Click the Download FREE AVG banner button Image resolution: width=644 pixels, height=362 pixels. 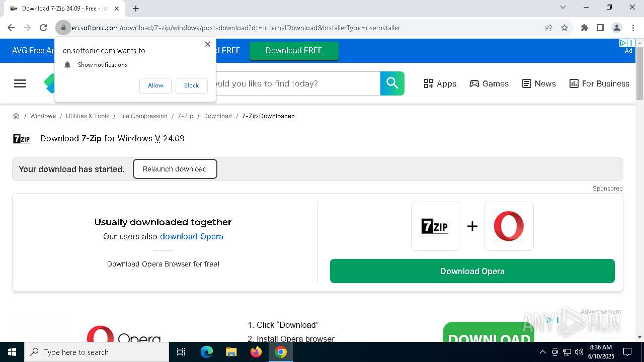point(294,50)
